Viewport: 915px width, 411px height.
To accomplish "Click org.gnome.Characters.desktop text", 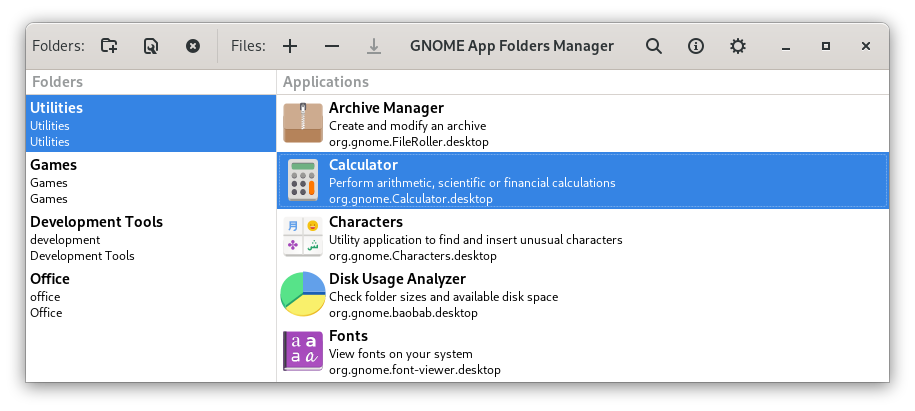I will pyautogui.click(x=413, y=256).
